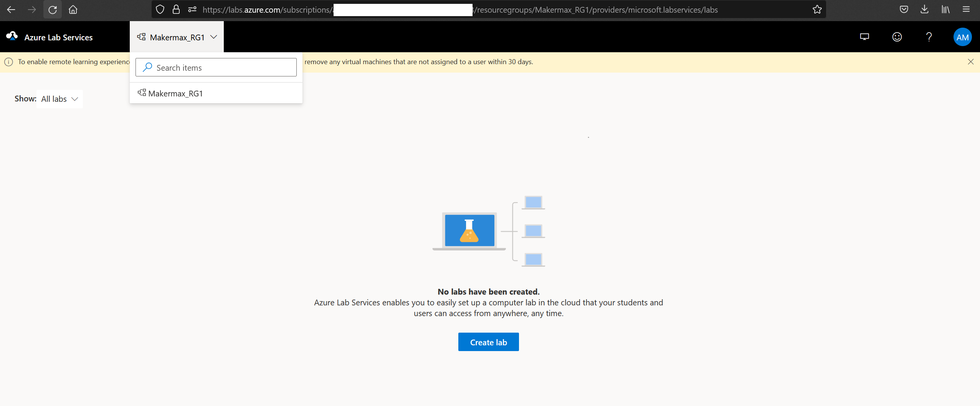Open the library bookshelf icon
Viewport: 980px width, 406px height.
tap(945, 10)
